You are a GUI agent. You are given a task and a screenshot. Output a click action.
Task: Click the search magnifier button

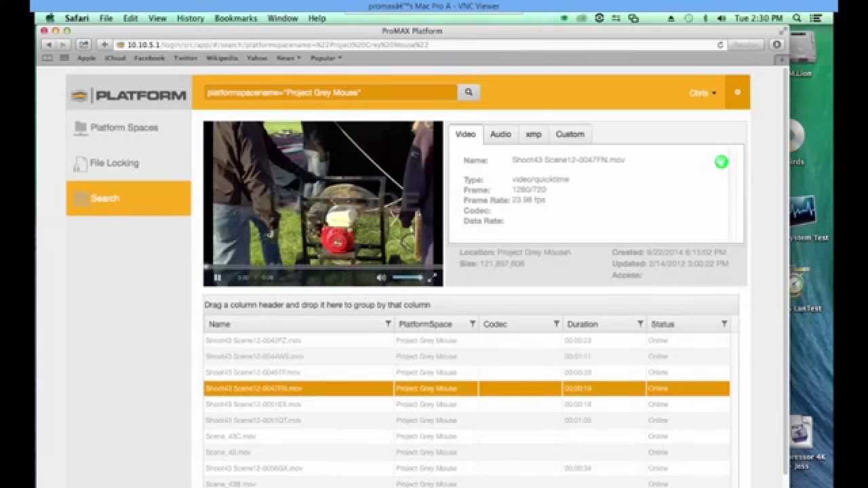tap(469, 92)
